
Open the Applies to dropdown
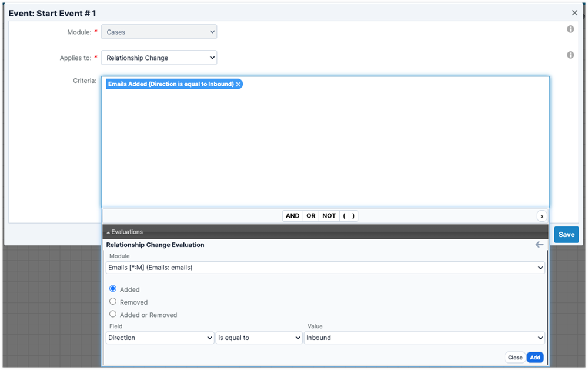[x=159, y=58]
